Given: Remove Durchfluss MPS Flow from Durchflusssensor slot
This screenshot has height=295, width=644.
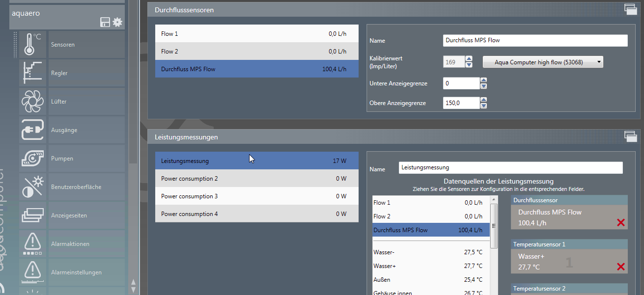Looking at the screenshot, I should [x=620, y=223].
